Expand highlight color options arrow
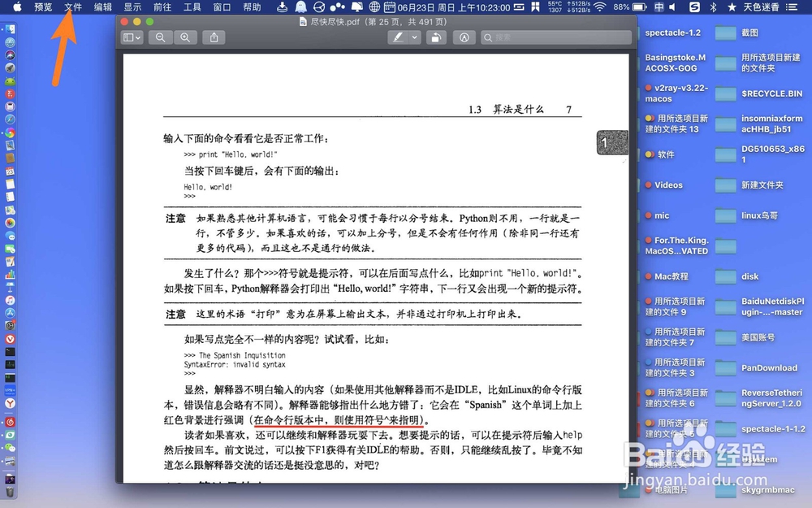Viewport: 812px width, 508px height. 415,37
